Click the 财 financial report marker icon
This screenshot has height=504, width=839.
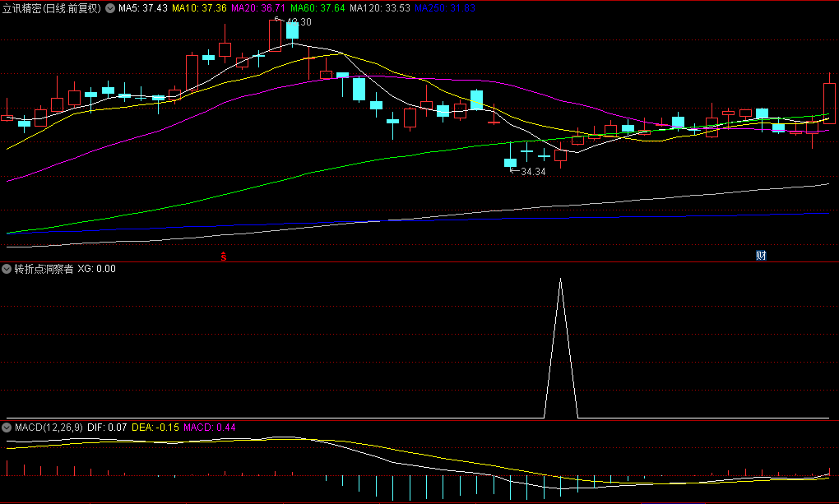[x=761, y=255]
